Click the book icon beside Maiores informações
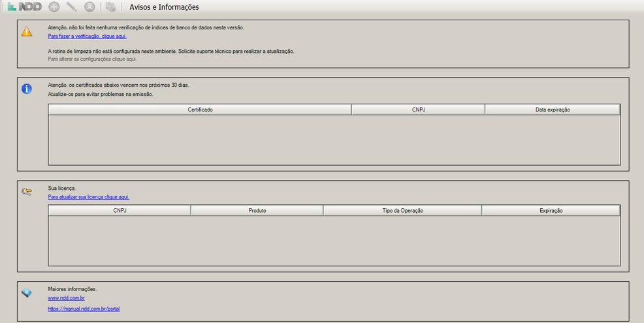 27,292
